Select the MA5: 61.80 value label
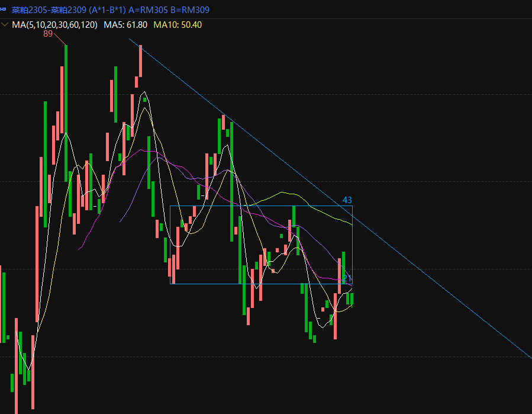This screenshot has height=414, width=532. [125, 25]
